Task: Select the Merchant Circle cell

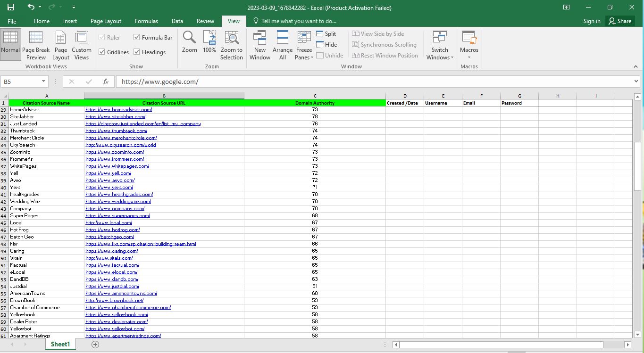Action: 46,138
